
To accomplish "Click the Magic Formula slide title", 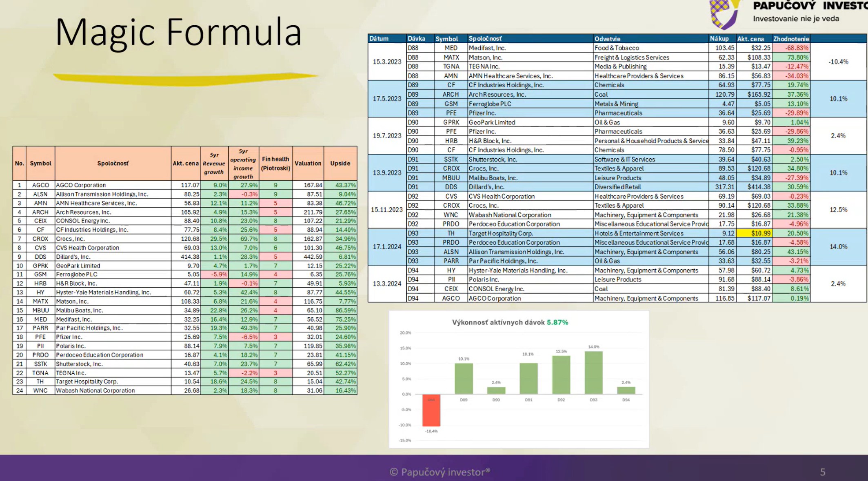I will coord(178,32).
